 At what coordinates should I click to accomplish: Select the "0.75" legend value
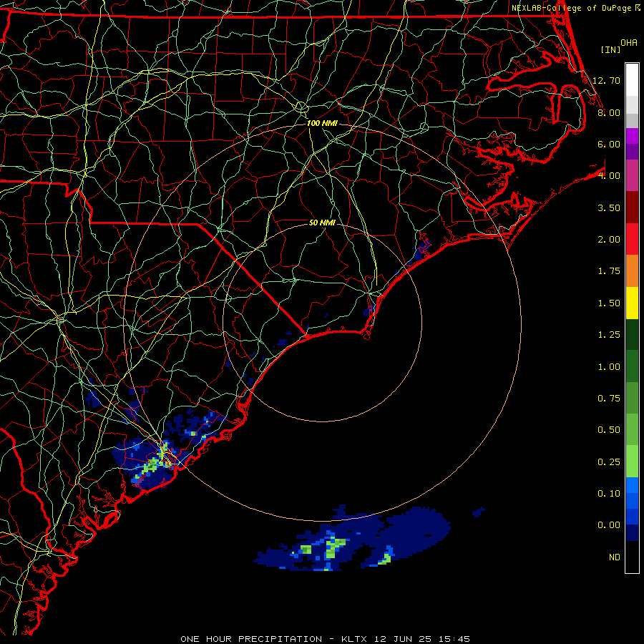tap(608, 399)
